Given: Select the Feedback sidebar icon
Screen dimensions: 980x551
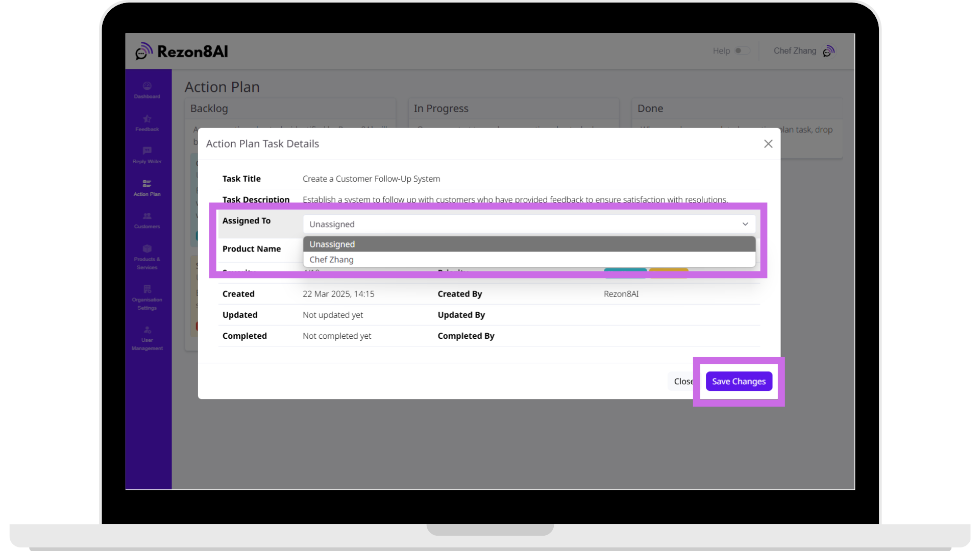Looking at the screenshot, I should point(147,124).
